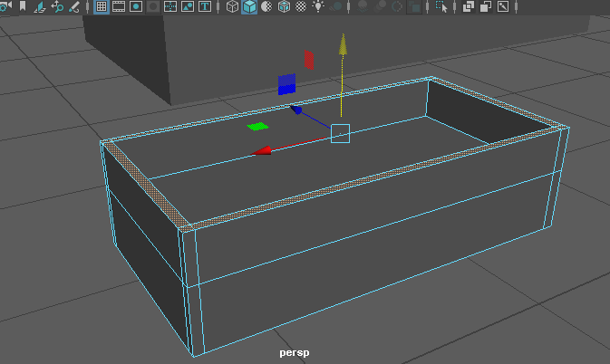Viewport: 610px width, 364px height.
Task: Toggle wireframe on shaded icon
Action: 284,7
